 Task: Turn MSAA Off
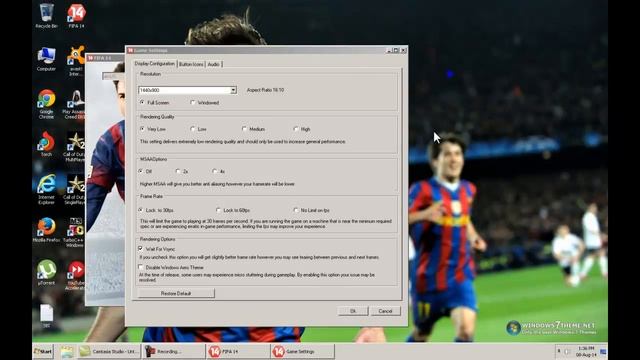[145, 171]
